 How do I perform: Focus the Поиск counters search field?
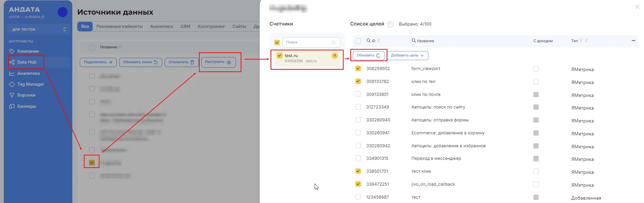(311, 43)
